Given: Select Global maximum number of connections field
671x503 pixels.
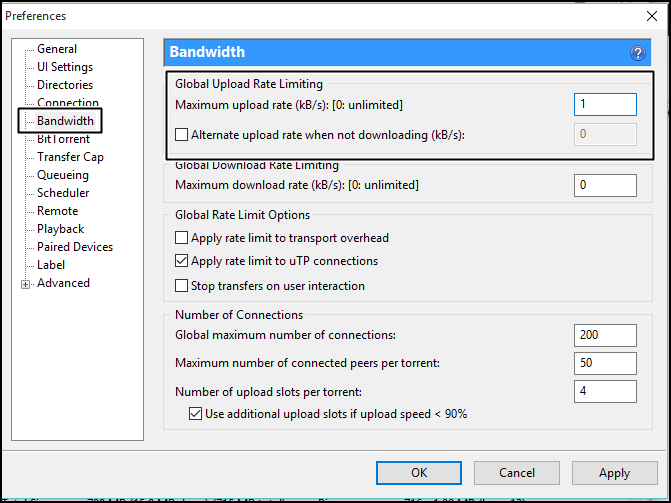Looking at the screenshot, I should tap(605, 335).
